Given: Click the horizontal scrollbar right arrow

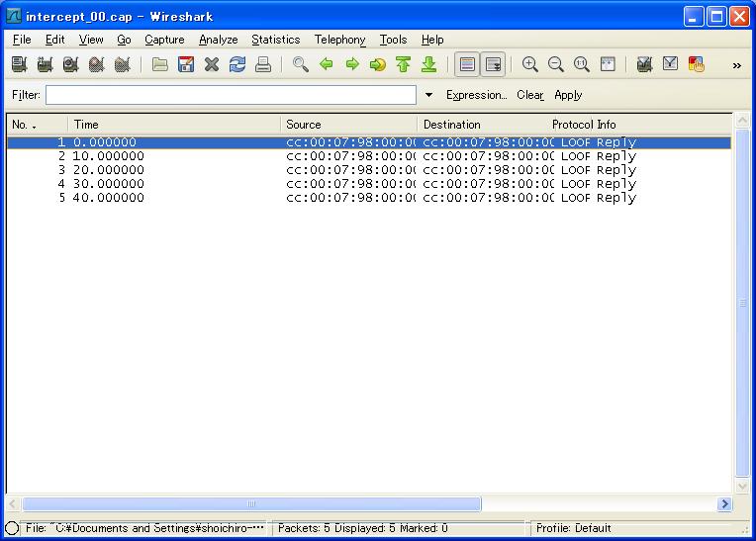Looking at the screenshot, I should (x=724, y=503).
